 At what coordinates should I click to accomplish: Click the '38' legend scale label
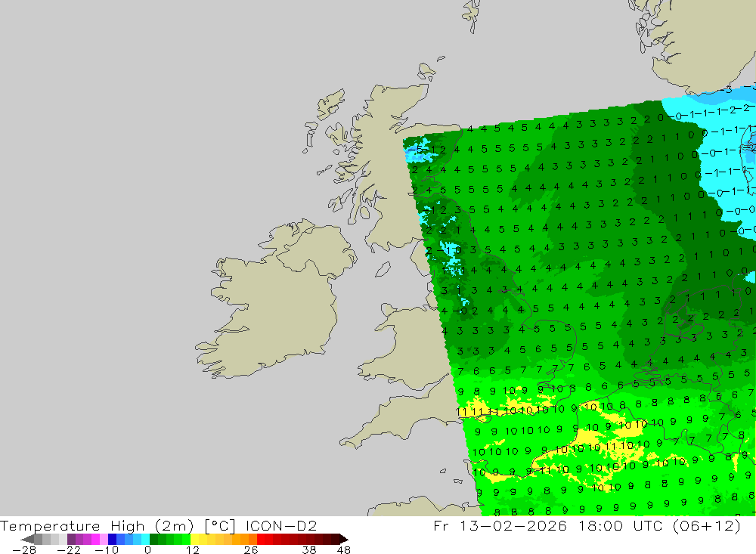pyautogui.click(x=309, y=549)
